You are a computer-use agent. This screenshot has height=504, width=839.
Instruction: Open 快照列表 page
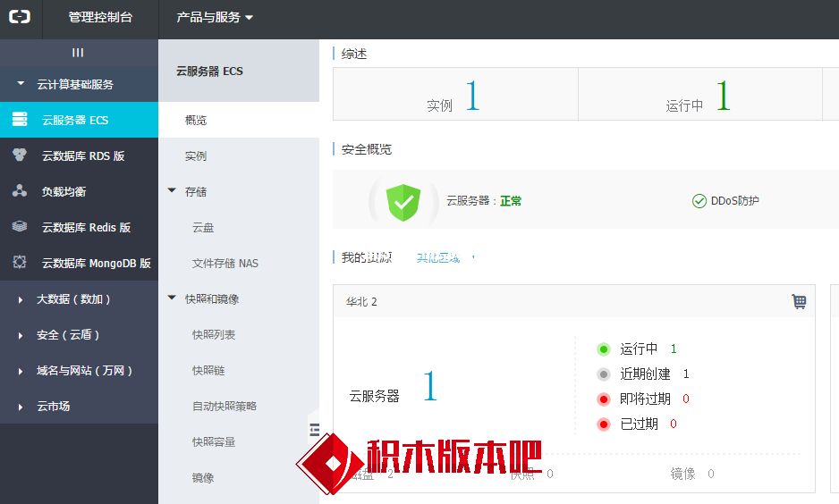pyautogui.click(x=214, y=334)
